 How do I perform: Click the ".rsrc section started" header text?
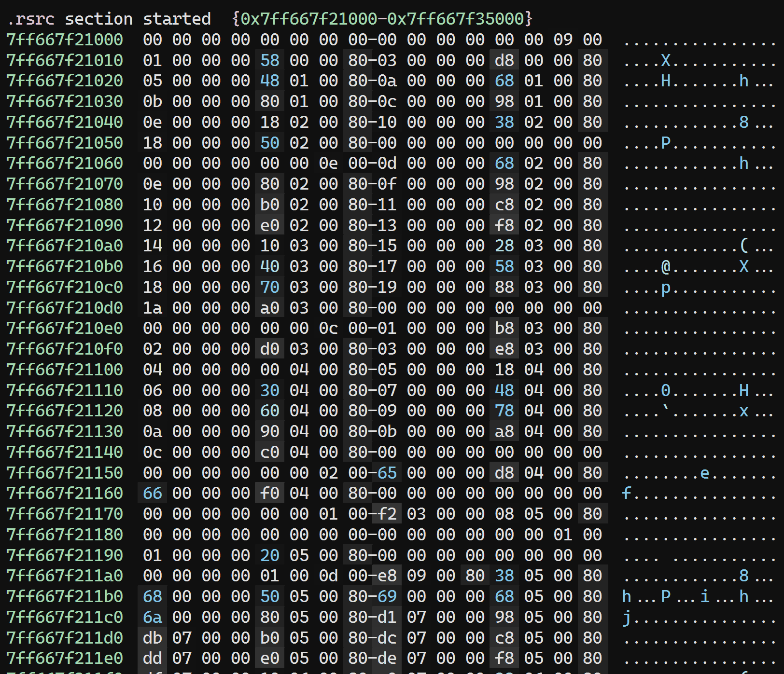pyautogui.click(x=109, y=19)
